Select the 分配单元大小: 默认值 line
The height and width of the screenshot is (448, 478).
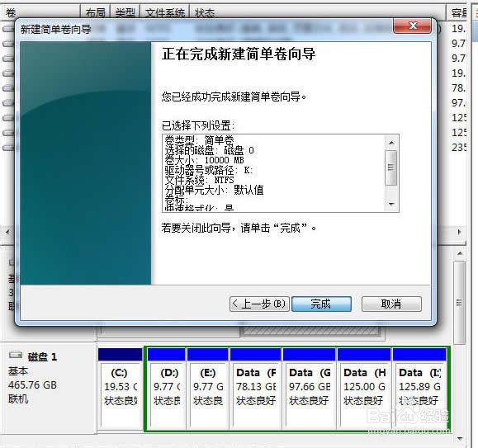pos(214,190)
